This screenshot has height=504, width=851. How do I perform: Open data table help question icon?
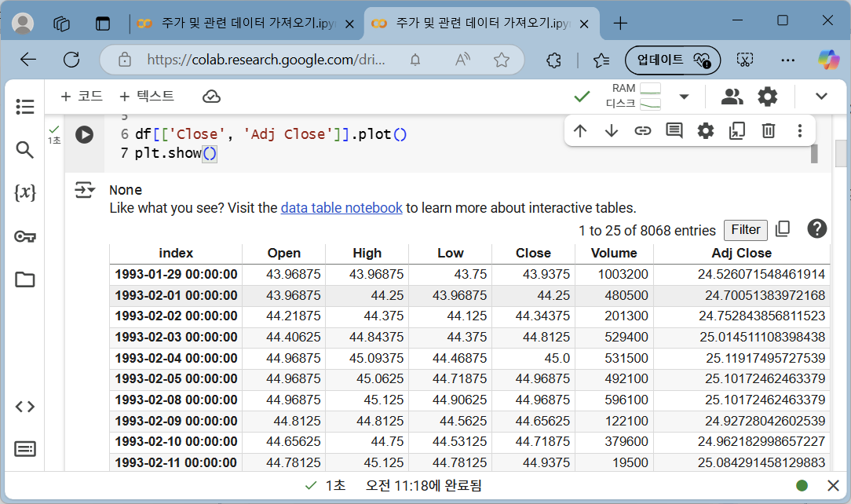pyautogui.click(x=816, y=229)
